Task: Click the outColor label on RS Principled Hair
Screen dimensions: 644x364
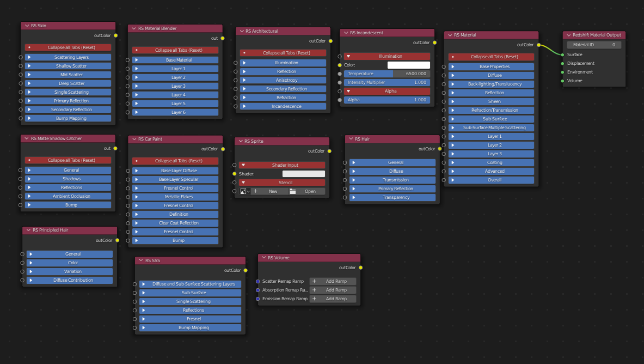Action: [104, 241]
